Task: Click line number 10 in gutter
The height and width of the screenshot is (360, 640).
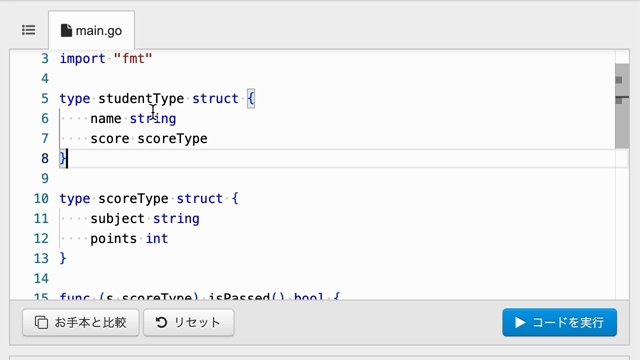Action: [x=41, y=198]
